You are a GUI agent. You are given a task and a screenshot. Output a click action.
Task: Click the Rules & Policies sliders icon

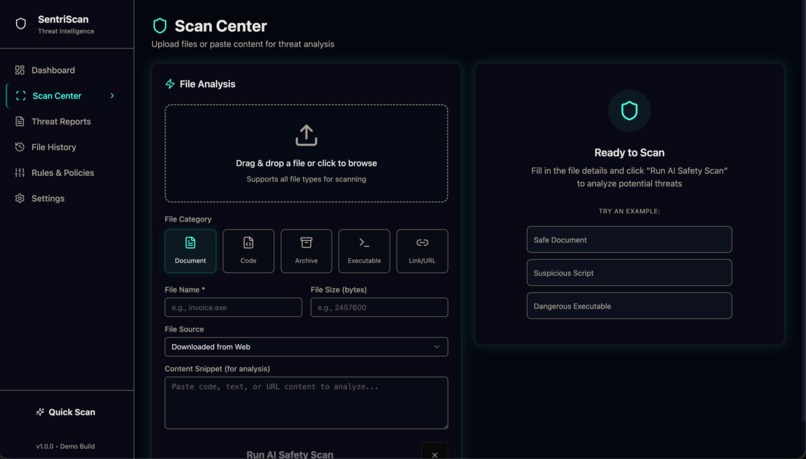click(20, 173)
